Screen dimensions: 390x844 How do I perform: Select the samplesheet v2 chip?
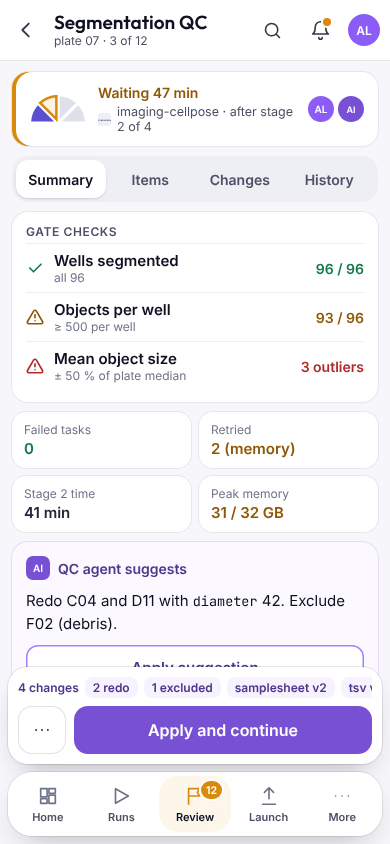point(281,688)
